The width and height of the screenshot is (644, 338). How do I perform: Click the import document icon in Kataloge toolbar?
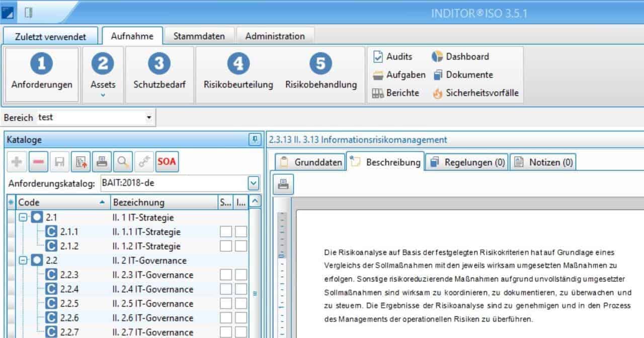pos(80,162)
